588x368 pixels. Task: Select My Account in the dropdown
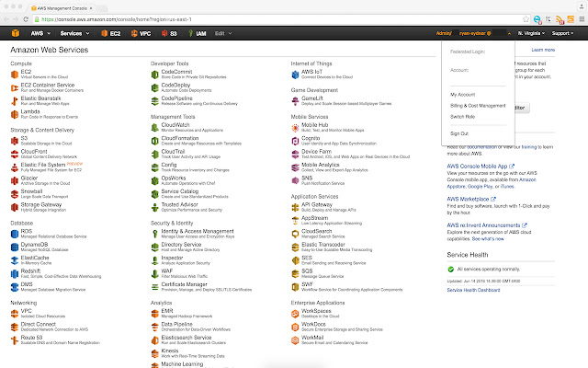click(462, 95)
